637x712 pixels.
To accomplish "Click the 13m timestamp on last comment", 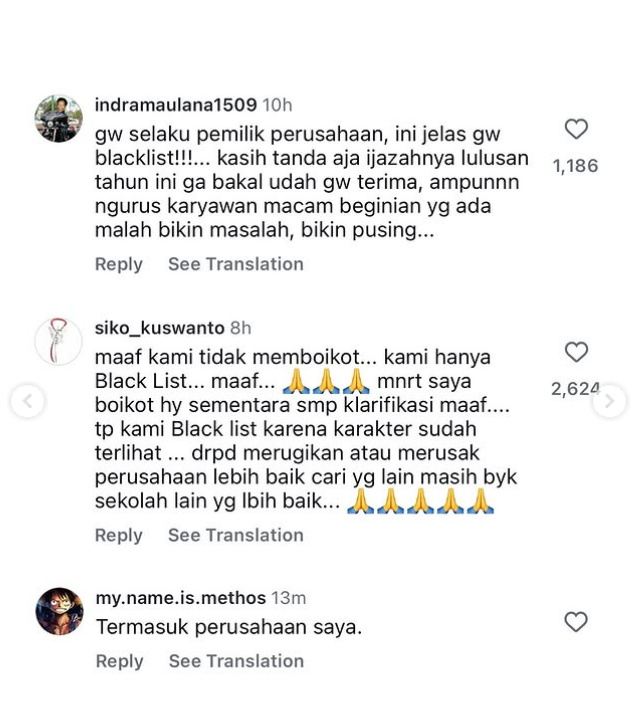I will pyautogui.click(x=289, y=598).
